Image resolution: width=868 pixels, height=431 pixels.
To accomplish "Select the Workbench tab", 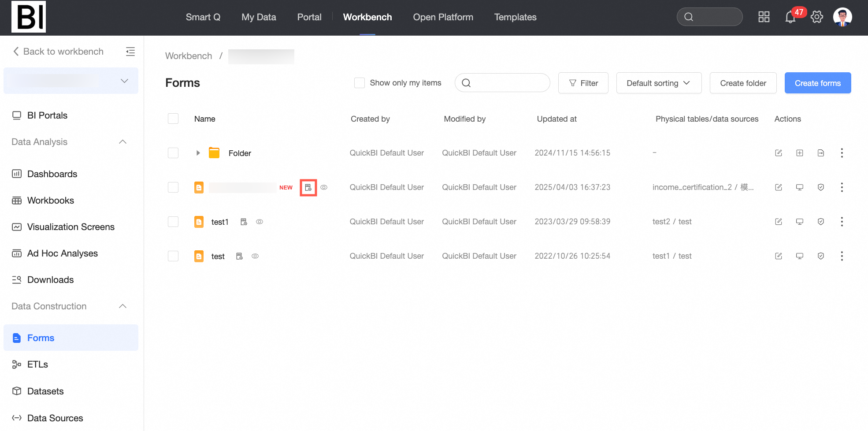I will [x=367, y=17].
